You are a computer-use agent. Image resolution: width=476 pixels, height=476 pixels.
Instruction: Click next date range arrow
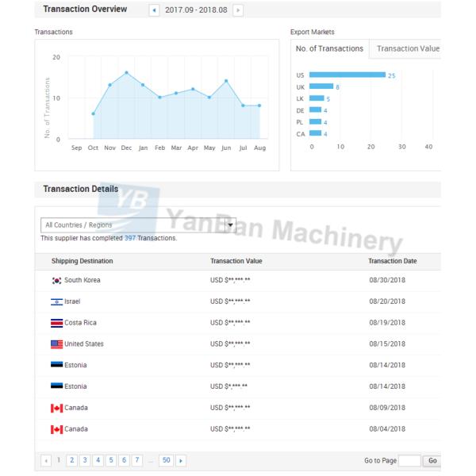pyautogui.click(x=238, y=10)
